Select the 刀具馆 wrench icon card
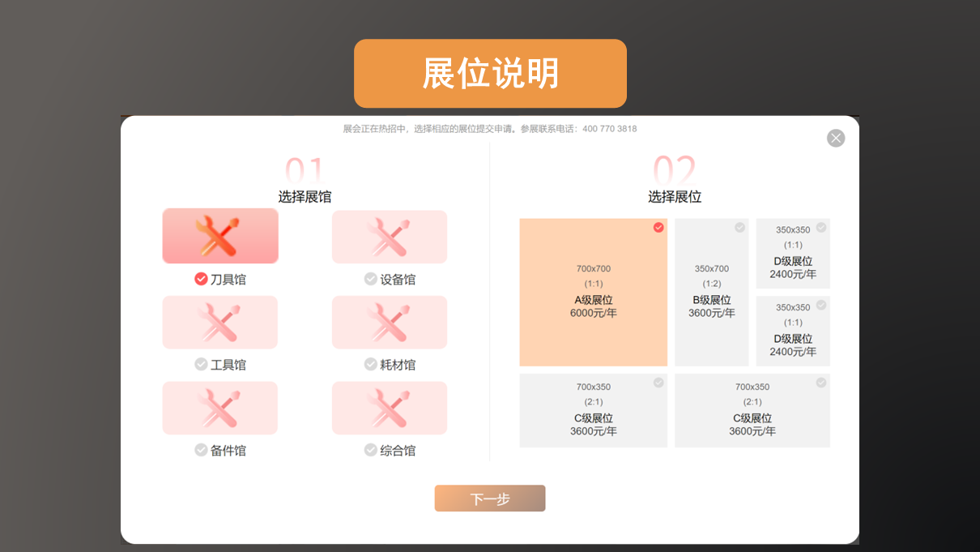Viewport: 980px width, 552px height. click(x=220, y=236)
